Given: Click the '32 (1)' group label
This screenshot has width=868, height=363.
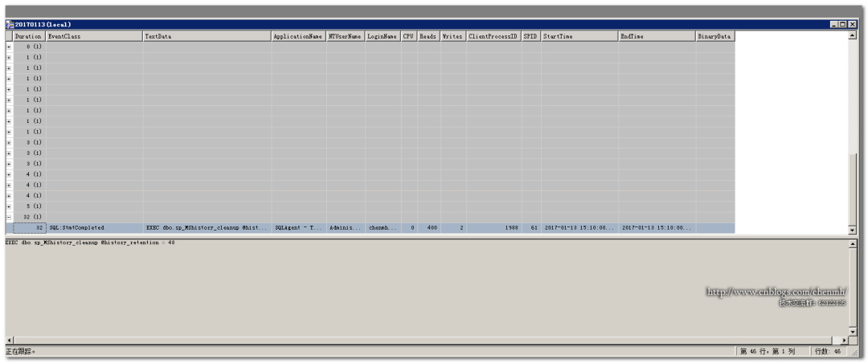Looking at the screenshot, I should tap(33, 217).
